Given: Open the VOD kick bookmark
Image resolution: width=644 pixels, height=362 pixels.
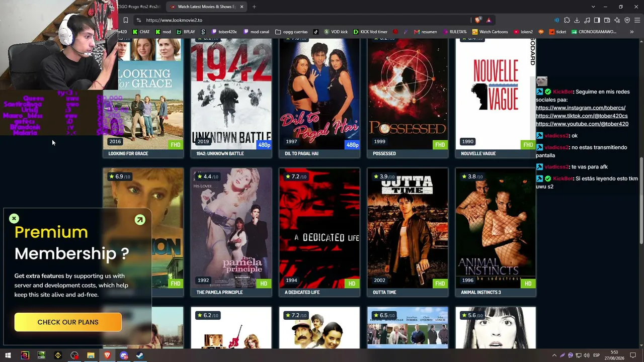Looking at the screenshot, I should pyautogui.click(x=336, y=32).
